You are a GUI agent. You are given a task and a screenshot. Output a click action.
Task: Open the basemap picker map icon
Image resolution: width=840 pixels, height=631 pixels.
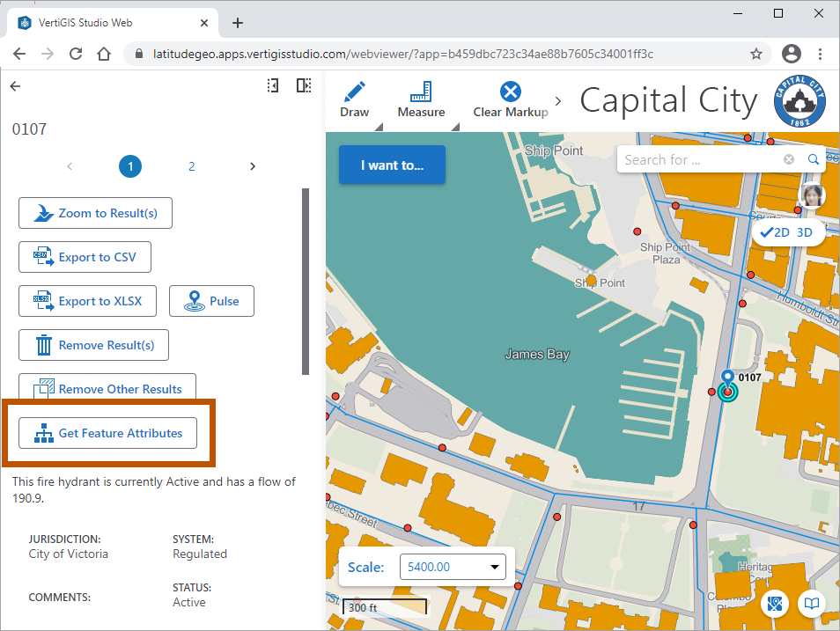(x=775, y=604)
